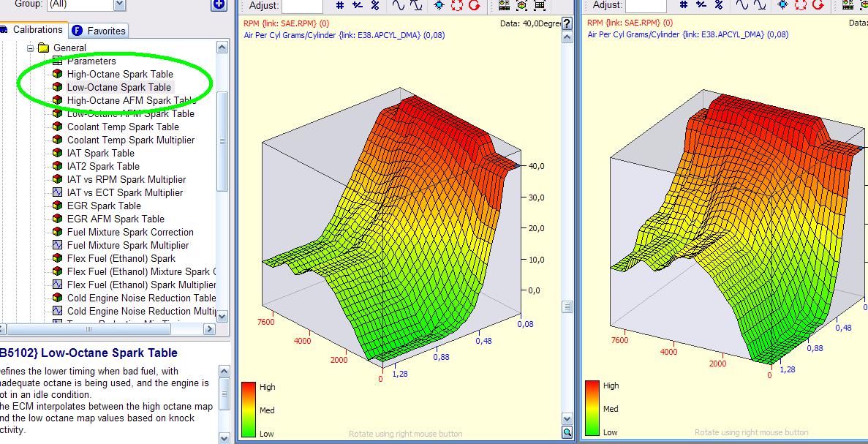Select Parameters in the General tree

coord(91,61)
